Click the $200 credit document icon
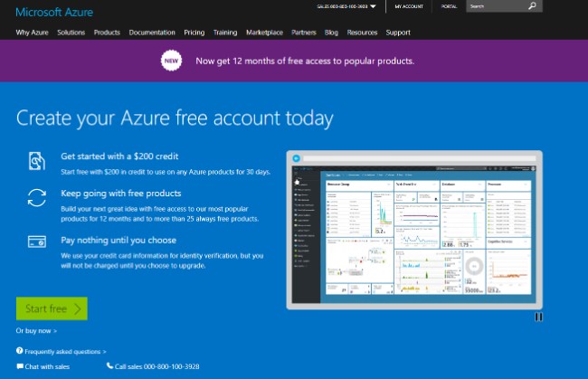This screenshot has width=588, height=379. 37,161
